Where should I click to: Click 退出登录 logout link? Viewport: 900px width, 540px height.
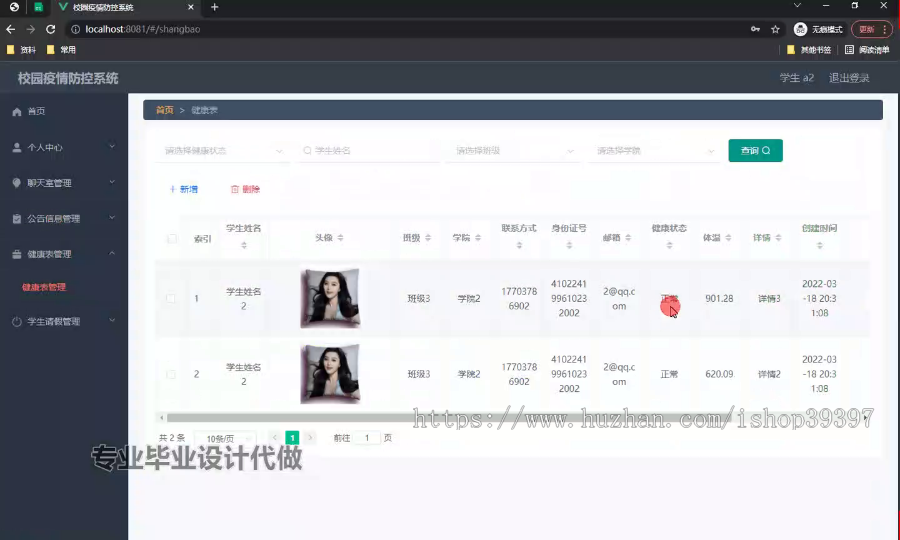coord(849,78)
